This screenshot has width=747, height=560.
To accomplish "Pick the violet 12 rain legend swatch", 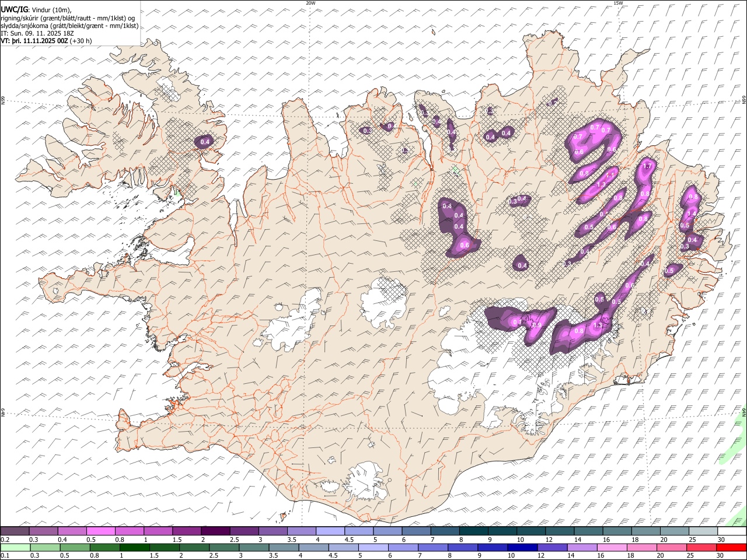I will 551,547.
